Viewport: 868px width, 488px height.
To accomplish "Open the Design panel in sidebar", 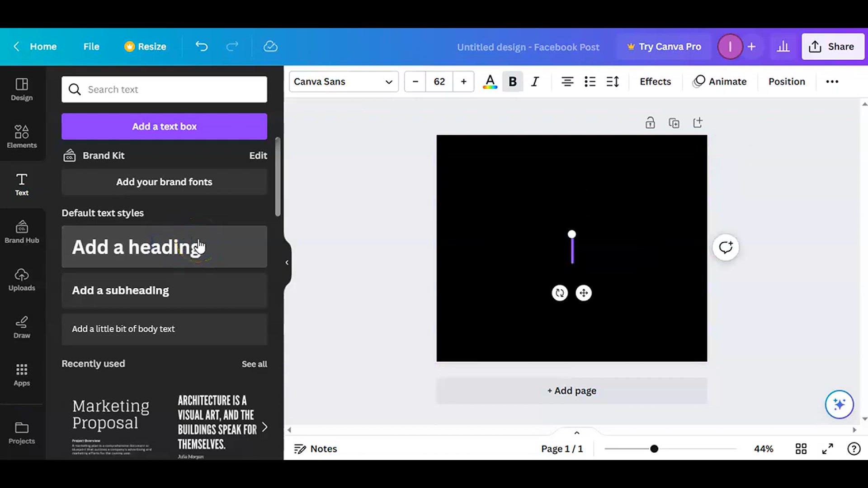I will tap(22, 89).
